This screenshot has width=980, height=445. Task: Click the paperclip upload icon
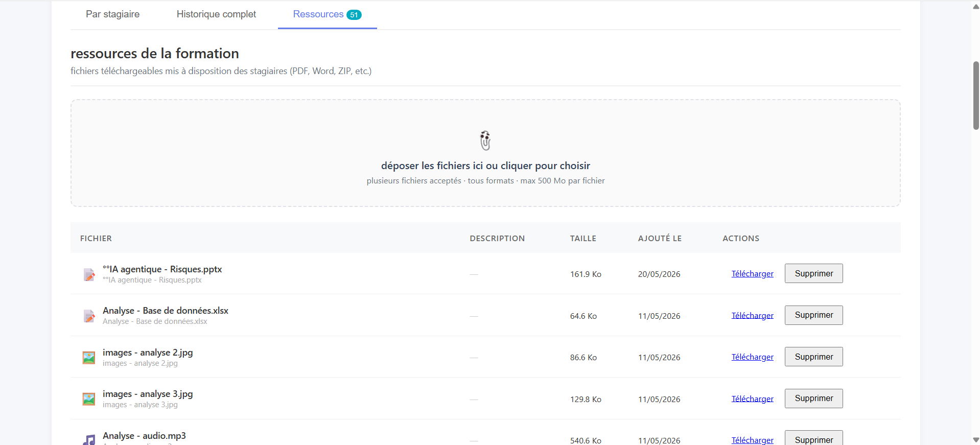coord(485,140)
